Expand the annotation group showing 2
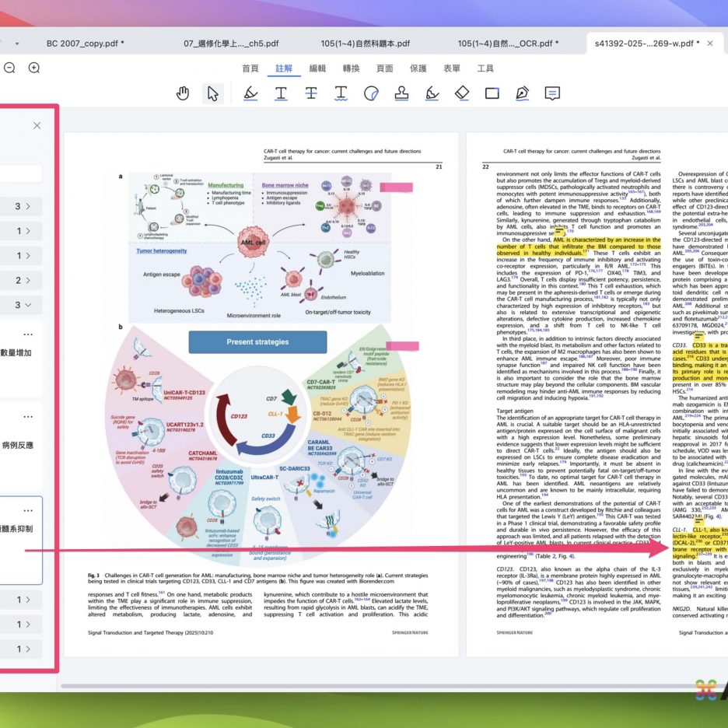The image size is (728, 728). click(x=23, y=280)
